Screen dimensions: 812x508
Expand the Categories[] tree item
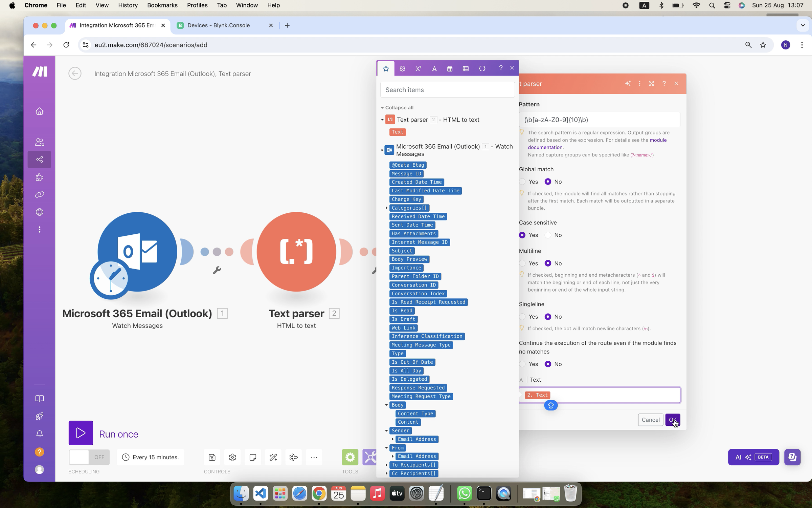point(387,208)
